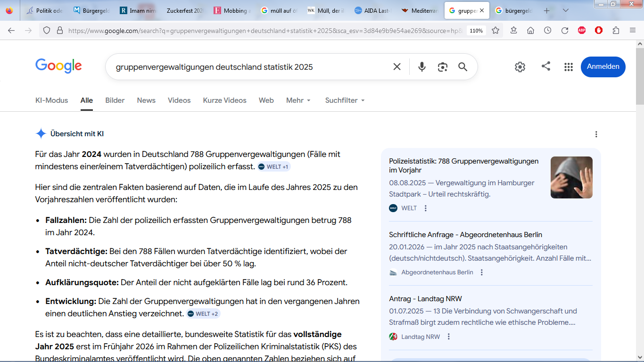Image resolution: width=644 pixels, height=362 pixels.
Task: Click the hooded person article thumbnail
Action: (x=571, y=177)
